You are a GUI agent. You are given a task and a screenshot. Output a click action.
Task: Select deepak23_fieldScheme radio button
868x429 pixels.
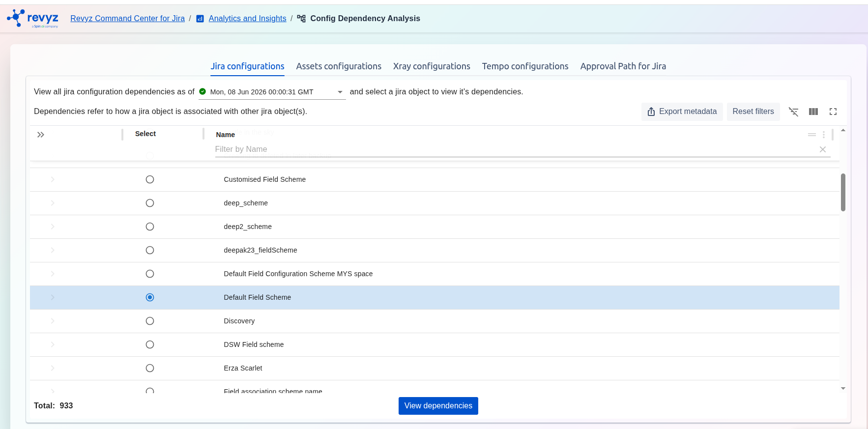click(x=150, y=250)
